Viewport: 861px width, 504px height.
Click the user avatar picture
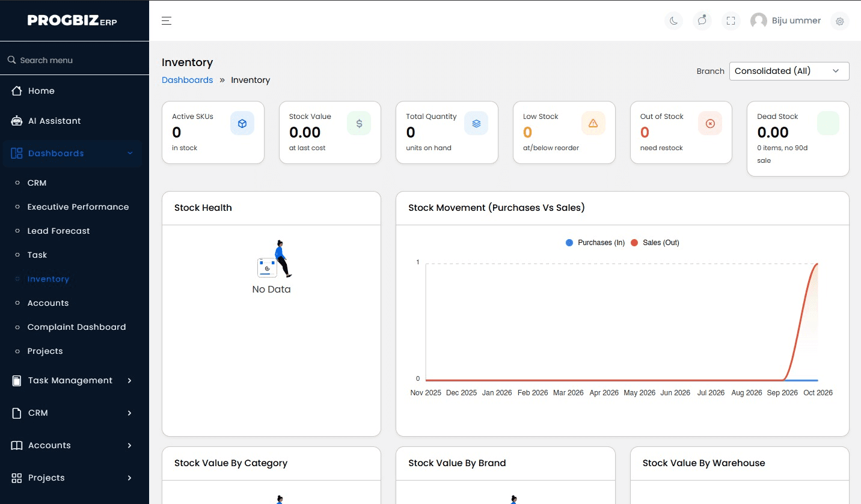tap(759, 21)
